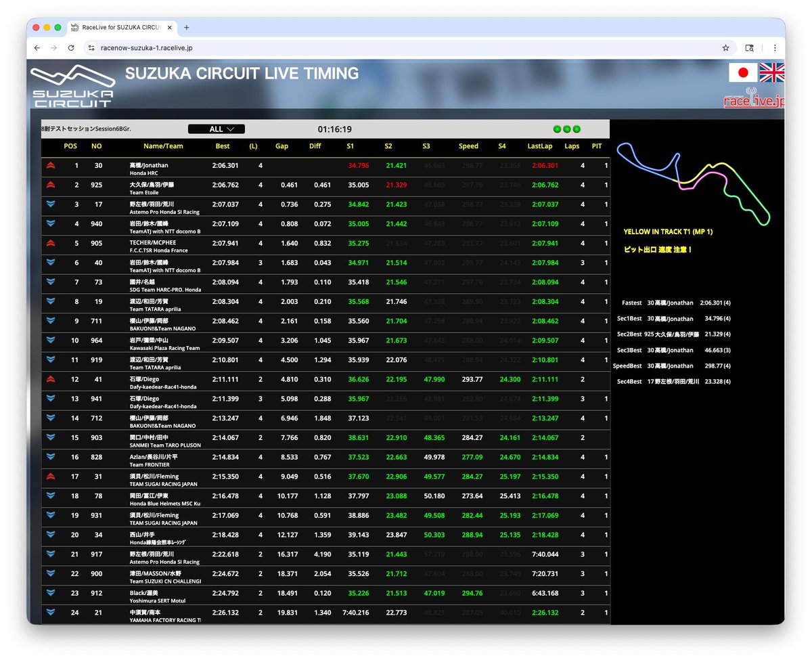Image resolution: width=812 pixels, height=660 pixels.
Task: Click blue down arrow for bike 919
Action: click(x=51, y=360)
